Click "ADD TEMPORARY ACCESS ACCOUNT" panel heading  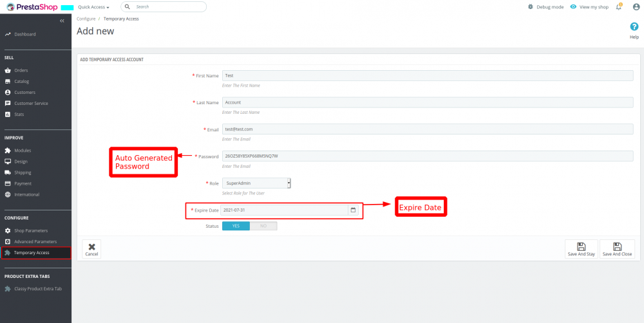pos(111,59)
